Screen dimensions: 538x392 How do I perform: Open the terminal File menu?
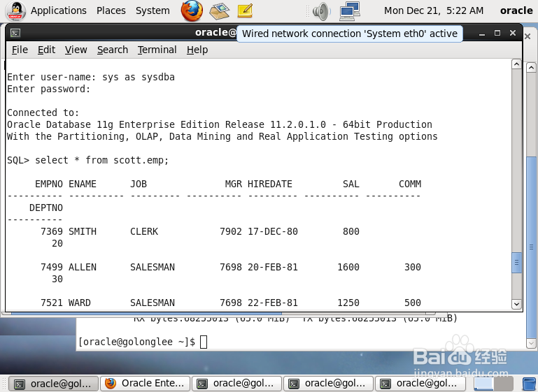point(20,50)
